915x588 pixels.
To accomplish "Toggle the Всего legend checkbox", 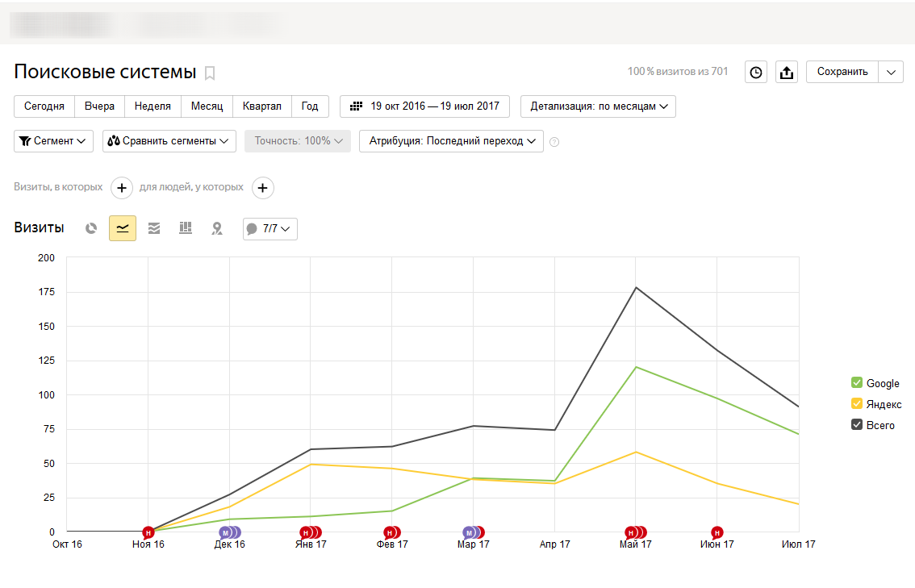I will click(857, 425).
